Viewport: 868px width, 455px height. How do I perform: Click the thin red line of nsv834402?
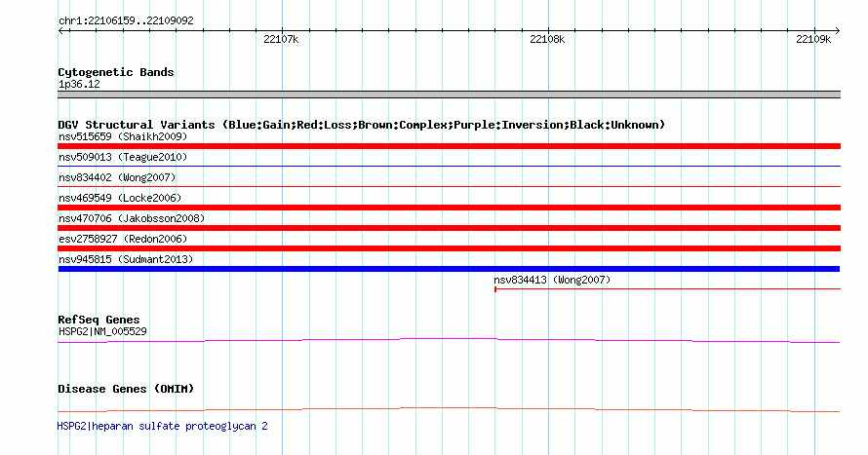point(449,187)
